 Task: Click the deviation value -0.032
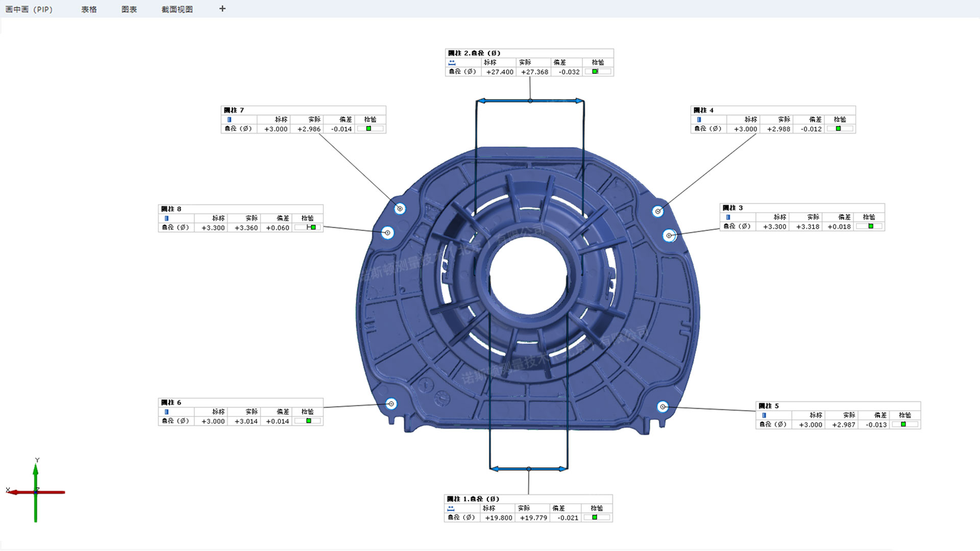click(569, 72)
